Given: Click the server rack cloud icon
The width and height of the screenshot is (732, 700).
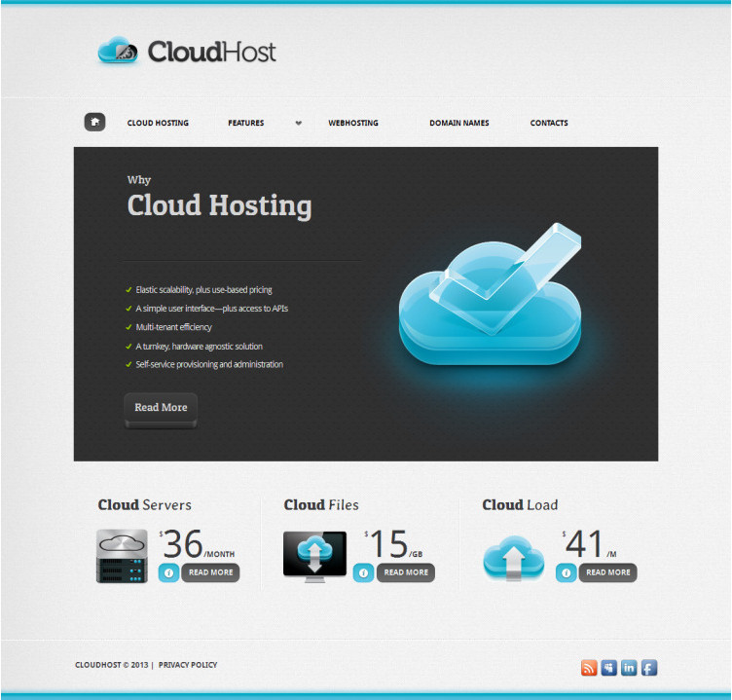Looking at the screenshot, I should [122, 556].
